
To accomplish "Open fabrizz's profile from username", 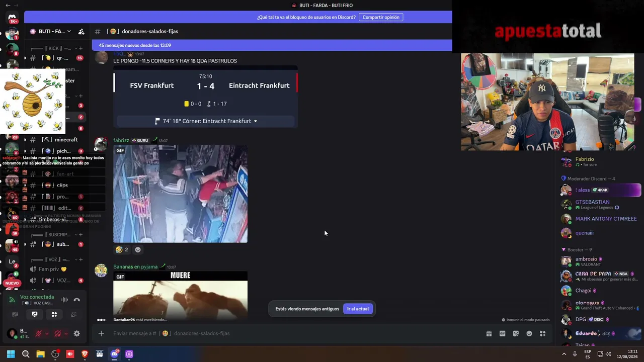I will [x=121, y=140].
